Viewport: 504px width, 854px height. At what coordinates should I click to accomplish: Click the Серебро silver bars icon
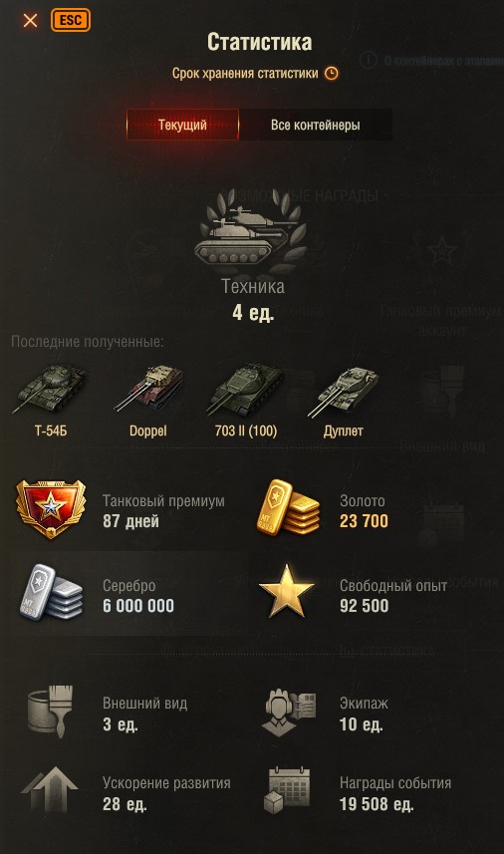point(51,592)
